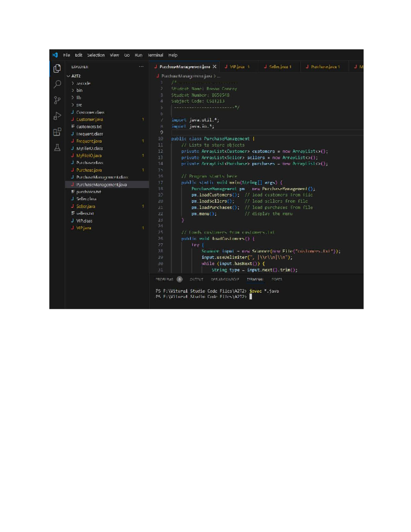Show the Debug Console panel tab
The image size is (411, 532).
pyautogui.click(x=225, y=279)
